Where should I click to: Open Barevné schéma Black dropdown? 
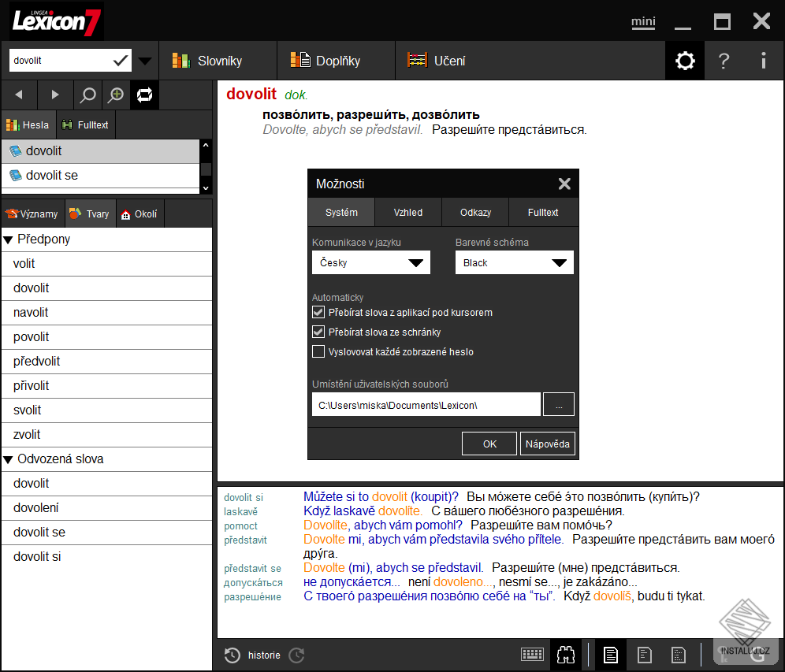click(x=514, y=262)
